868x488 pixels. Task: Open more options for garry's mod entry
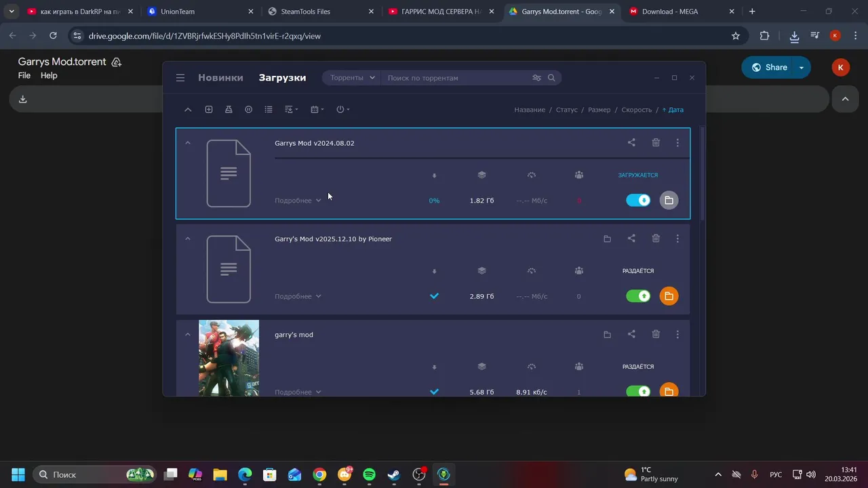click(x=677, y=334)
